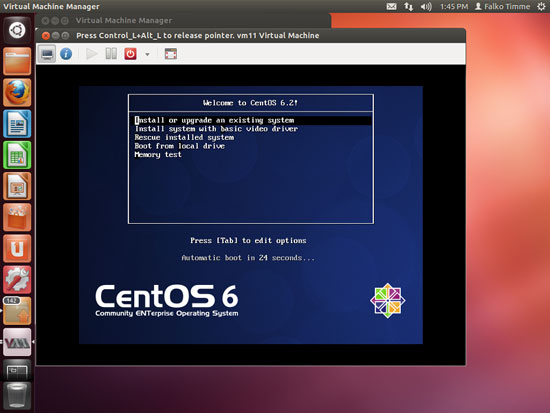
Task: Switch the VM to fullscreen view
Action: [171, 54]
